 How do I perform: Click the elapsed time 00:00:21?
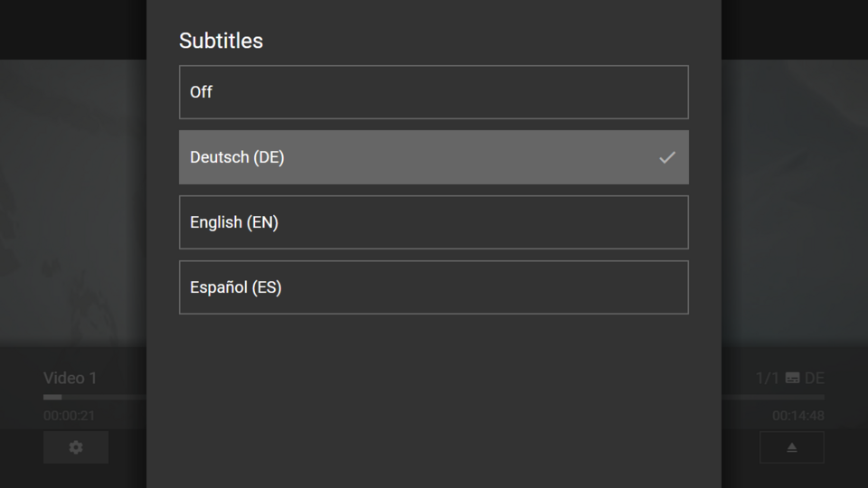(69, 416)
